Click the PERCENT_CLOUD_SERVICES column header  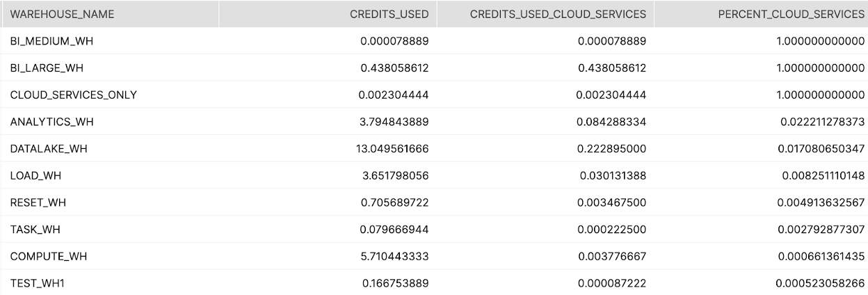point(791,14)
